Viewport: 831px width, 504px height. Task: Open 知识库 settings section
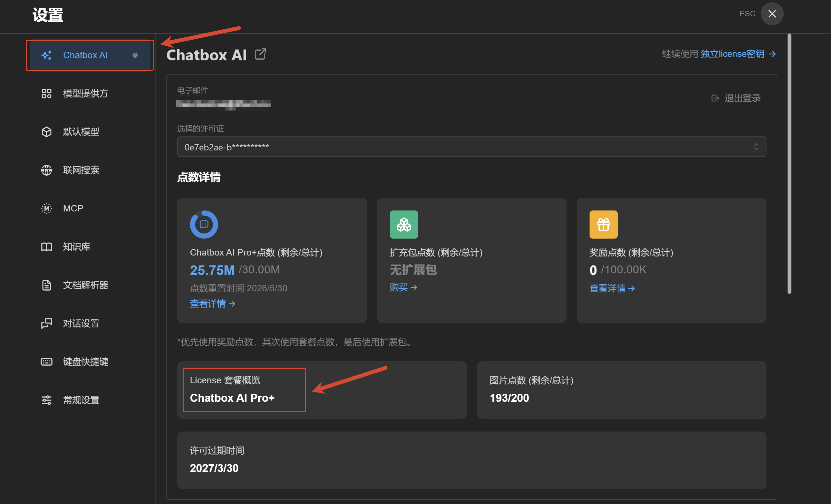pyautogui.click(x=90, y=247)
